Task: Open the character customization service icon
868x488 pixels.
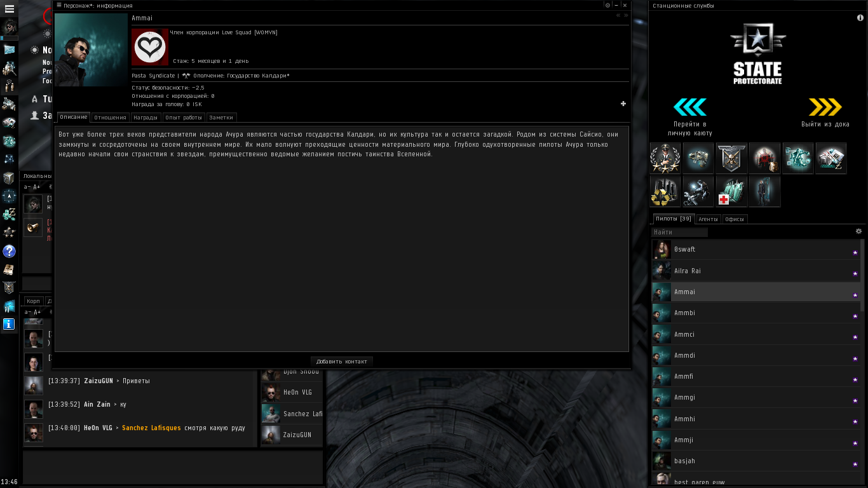Action: point(764,191)
